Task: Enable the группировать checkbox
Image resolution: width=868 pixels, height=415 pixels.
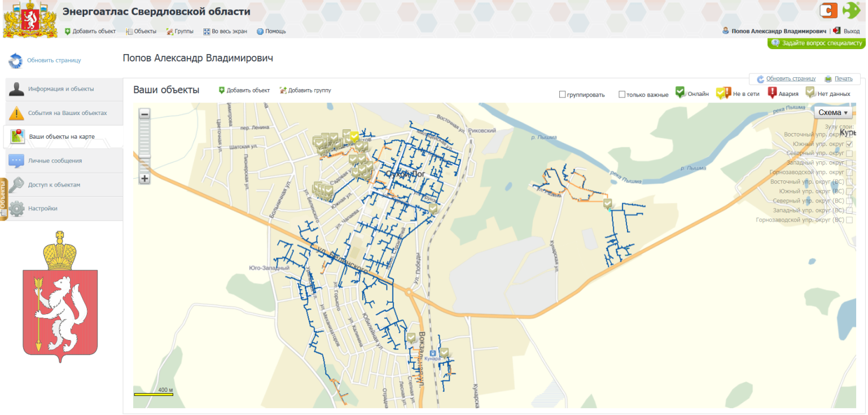Action: pyautogui.click(x=563, y=94)
